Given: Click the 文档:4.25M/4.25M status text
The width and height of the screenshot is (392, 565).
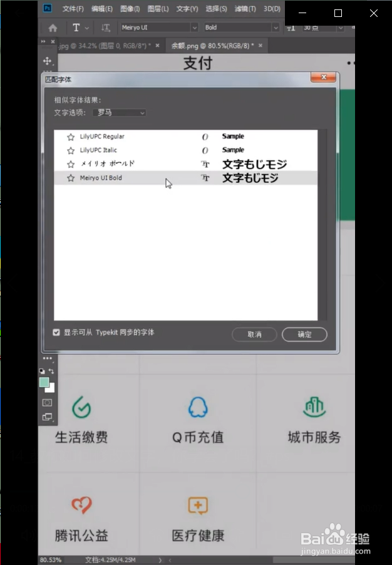Looking at the screenshot, I should [x=110, y=560].
